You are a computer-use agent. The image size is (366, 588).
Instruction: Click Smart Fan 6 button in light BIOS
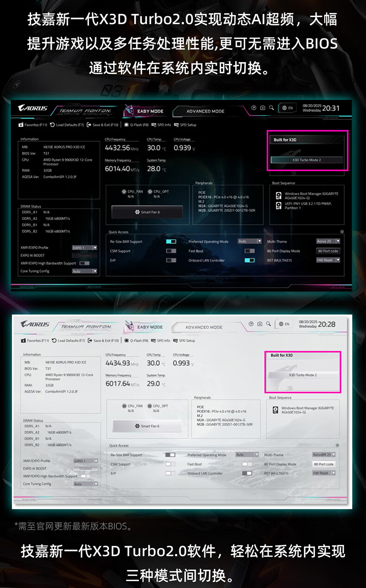pos(146,426)
